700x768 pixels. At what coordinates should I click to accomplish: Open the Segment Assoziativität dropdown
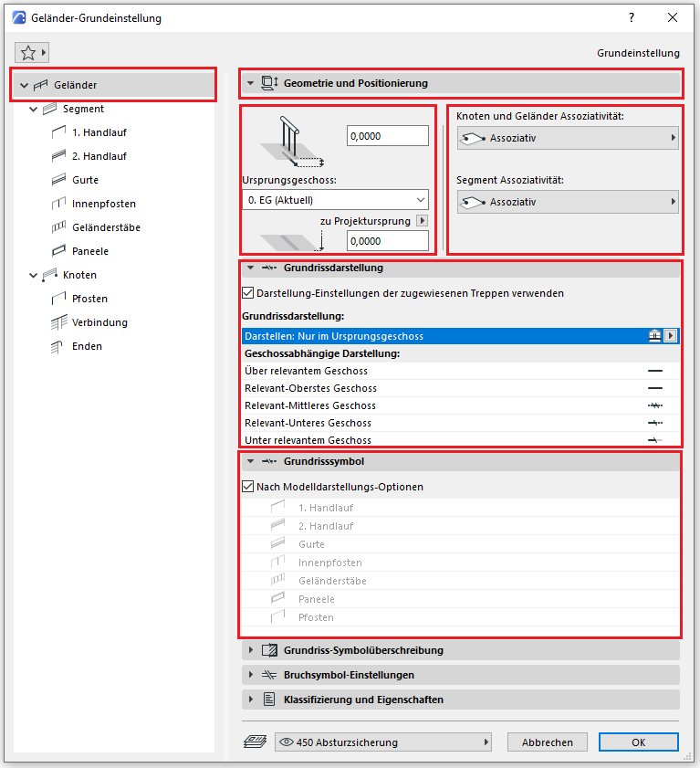(x=568, y=202)
